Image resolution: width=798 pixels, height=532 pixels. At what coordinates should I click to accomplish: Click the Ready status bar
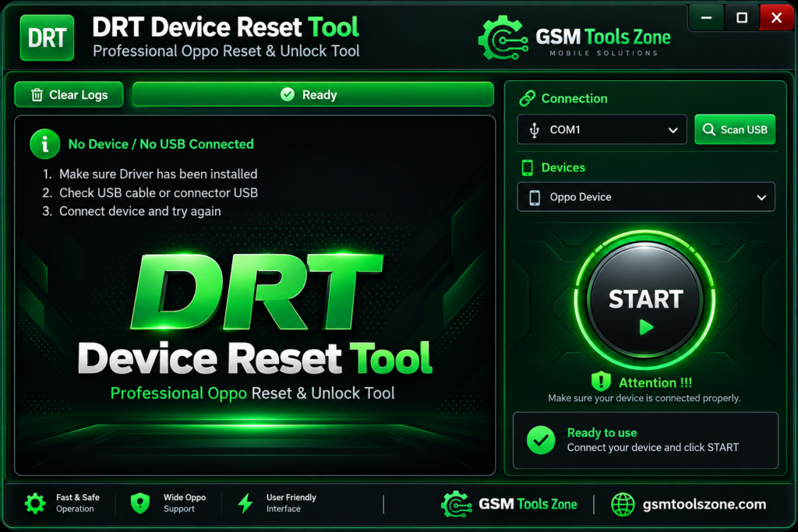pos(313,94)
